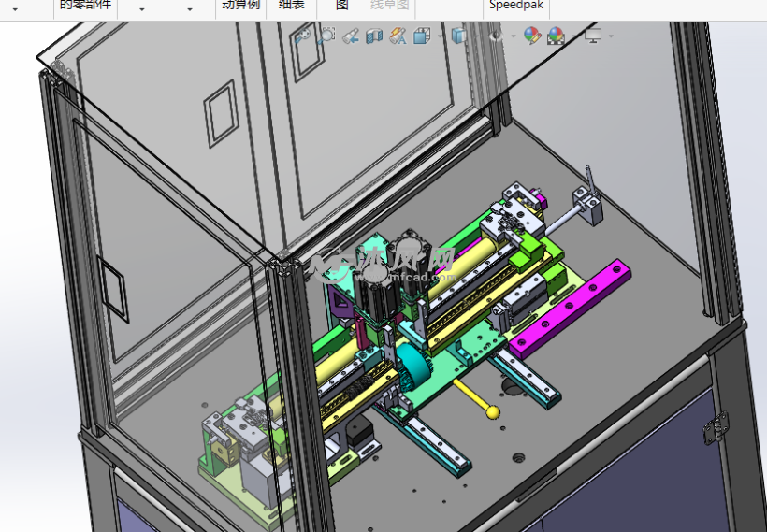
Task: Open the Edit Appearance color tool
Action: point(531,36)
